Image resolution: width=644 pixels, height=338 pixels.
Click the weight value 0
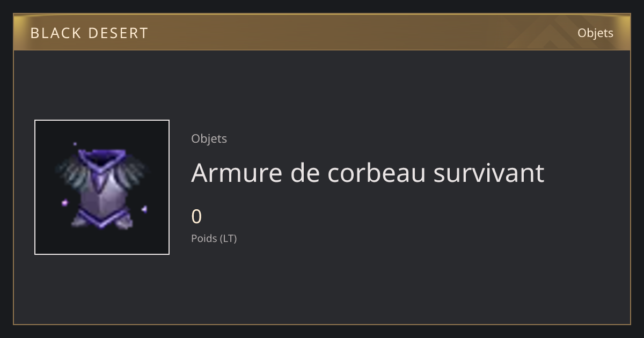[x=196, y=217]
